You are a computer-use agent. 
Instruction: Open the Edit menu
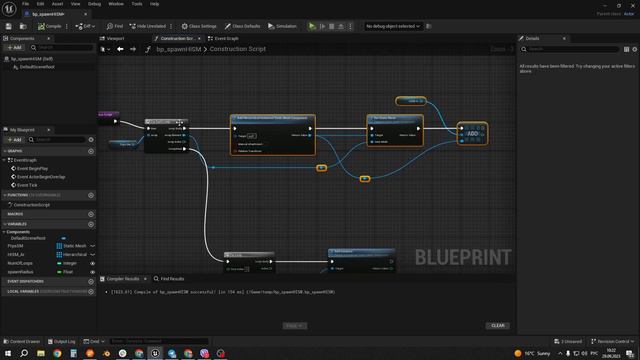[40, 4]
